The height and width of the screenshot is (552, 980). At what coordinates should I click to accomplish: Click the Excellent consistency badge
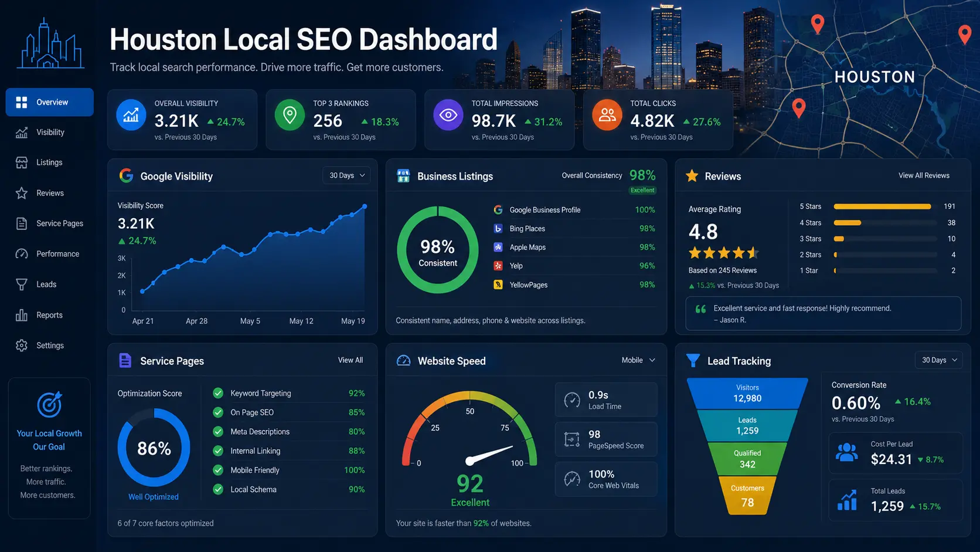[x=642, y=190]
